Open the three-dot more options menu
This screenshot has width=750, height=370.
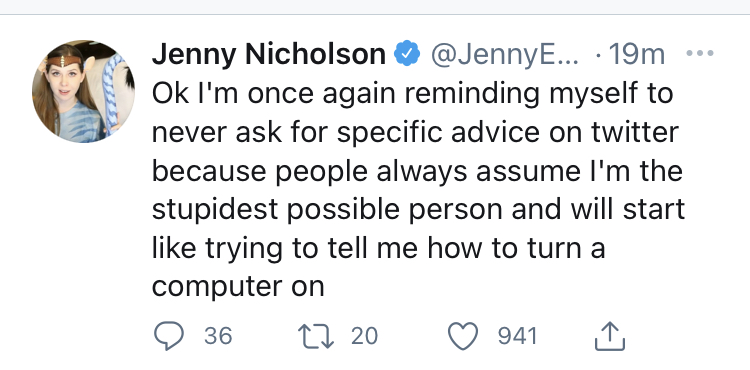[x=700, y=53]
